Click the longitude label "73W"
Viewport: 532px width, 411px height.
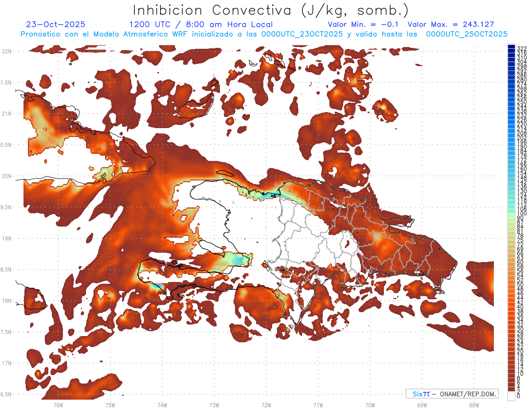[x=214, y=405]
